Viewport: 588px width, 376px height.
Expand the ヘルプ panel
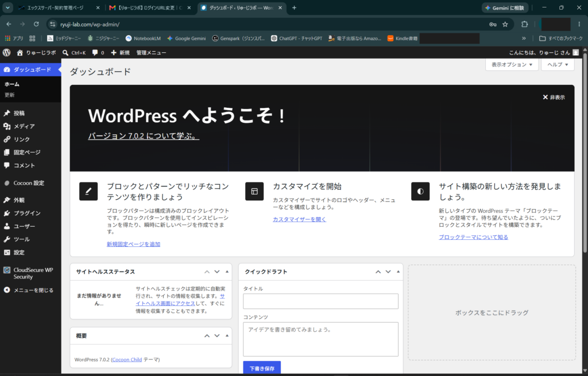(558, 64)
